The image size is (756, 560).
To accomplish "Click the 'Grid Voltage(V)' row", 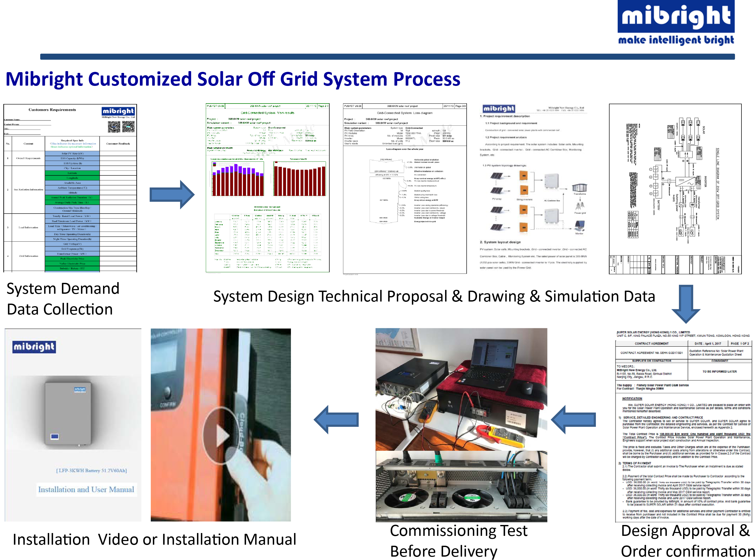I will coord(72,244).
